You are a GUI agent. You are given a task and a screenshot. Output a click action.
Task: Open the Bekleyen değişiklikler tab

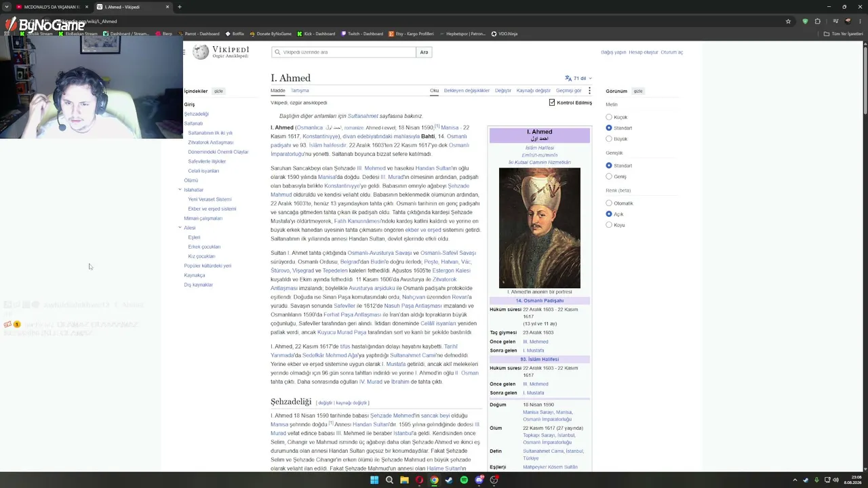(467, 91)
